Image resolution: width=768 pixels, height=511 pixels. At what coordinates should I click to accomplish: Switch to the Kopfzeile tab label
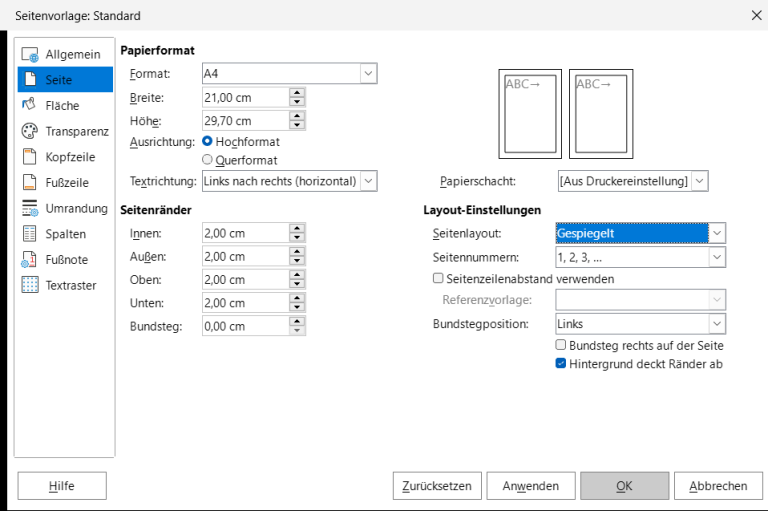(70, 157)
